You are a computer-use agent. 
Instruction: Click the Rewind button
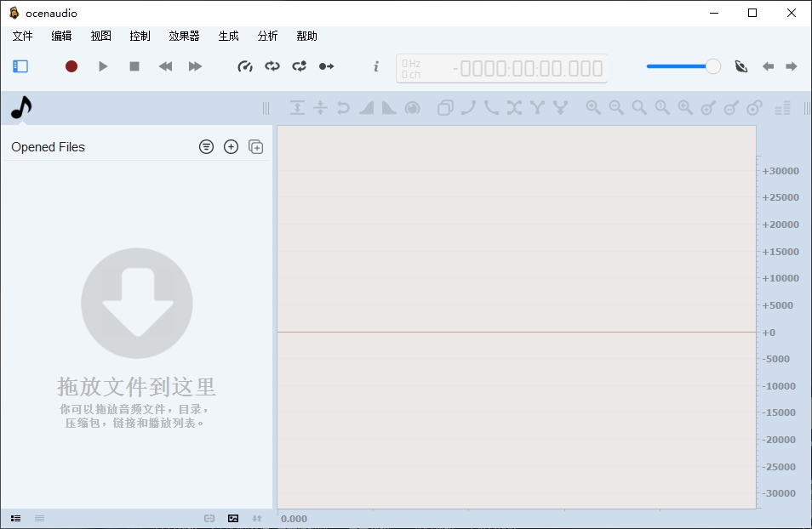(165, 66)
